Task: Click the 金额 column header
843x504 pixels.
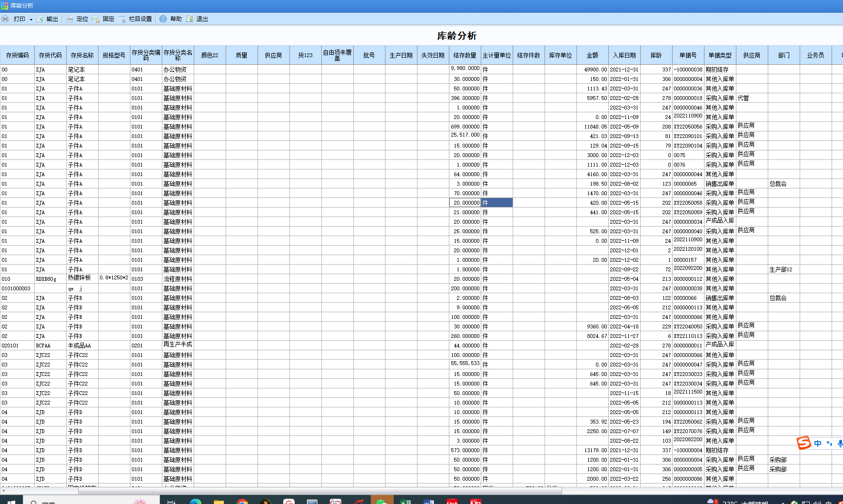Action: (592, 55)
